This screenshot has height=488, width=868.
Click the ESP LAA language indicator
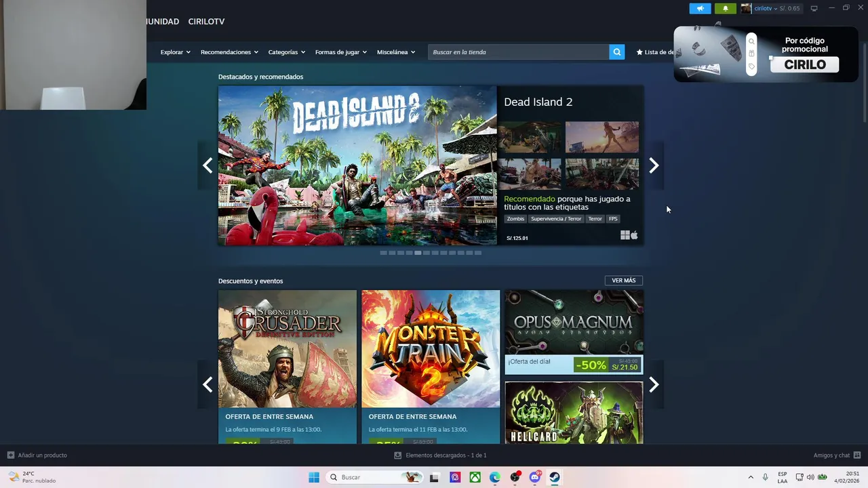click(783, 477)
